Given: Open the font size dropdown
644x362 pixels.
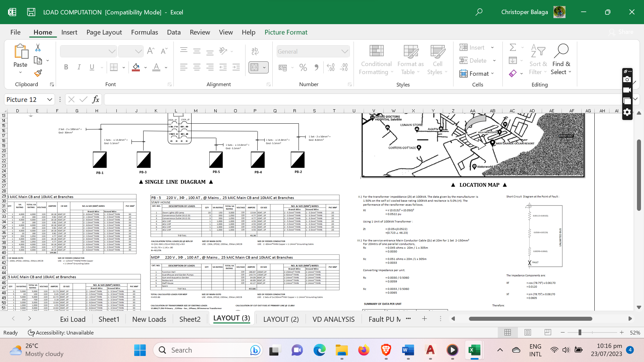Looking at the screenshot, I should [x=139, y=51].
